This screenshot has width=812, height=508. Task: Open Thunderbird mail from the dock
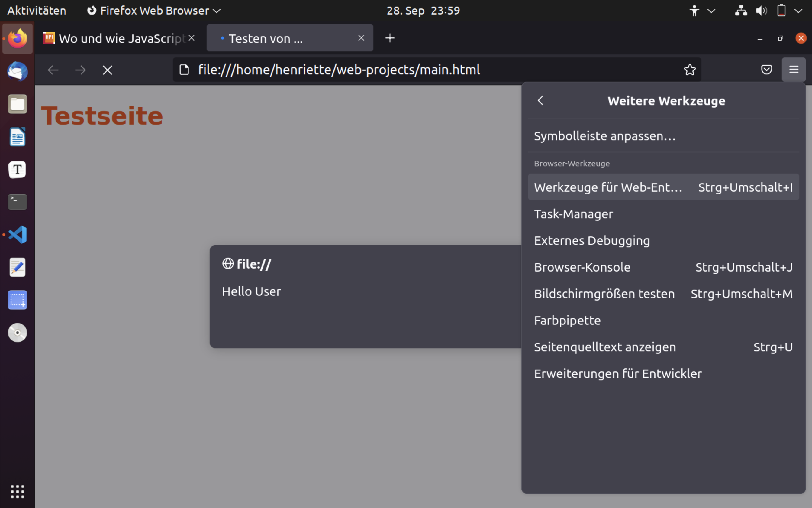tap(18, 71)
